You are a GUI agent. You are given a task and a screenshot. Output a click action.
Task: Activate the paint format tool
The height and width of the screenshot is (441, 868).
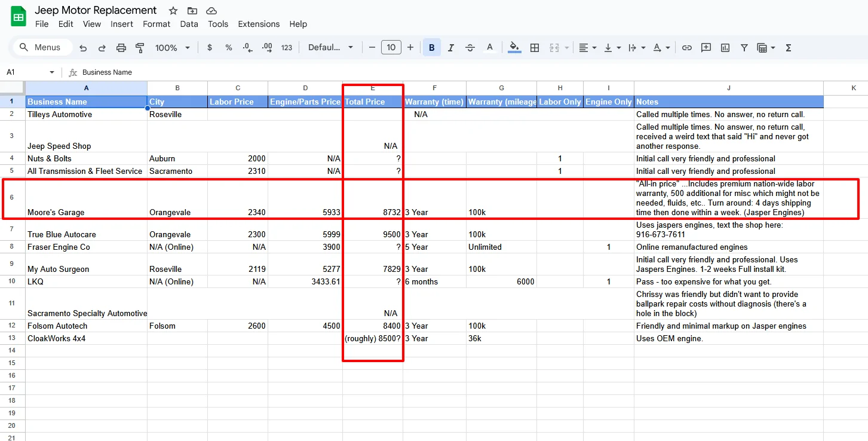[x=140, y=48]
